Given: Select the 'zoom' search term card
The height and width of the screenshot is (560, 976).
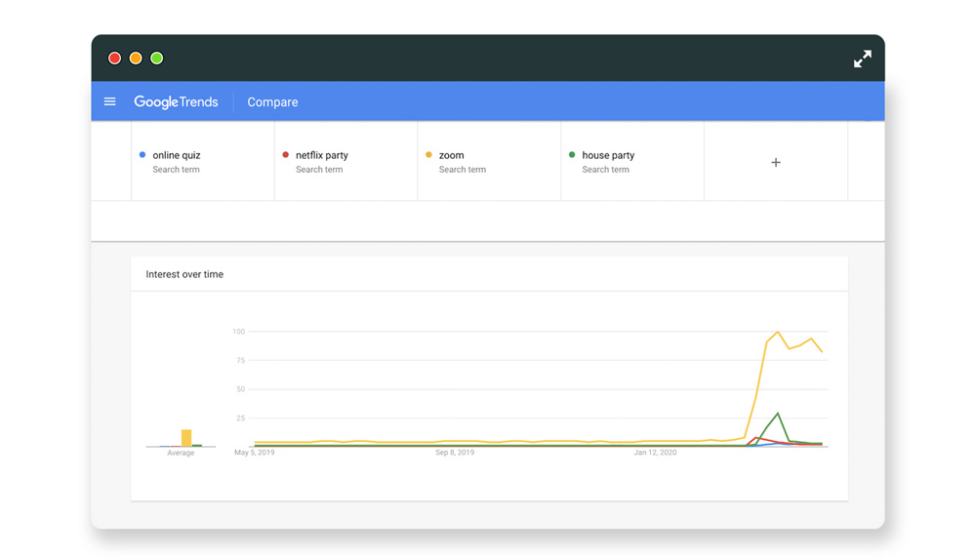Looking at the screenshot, I should pos(489,162).
